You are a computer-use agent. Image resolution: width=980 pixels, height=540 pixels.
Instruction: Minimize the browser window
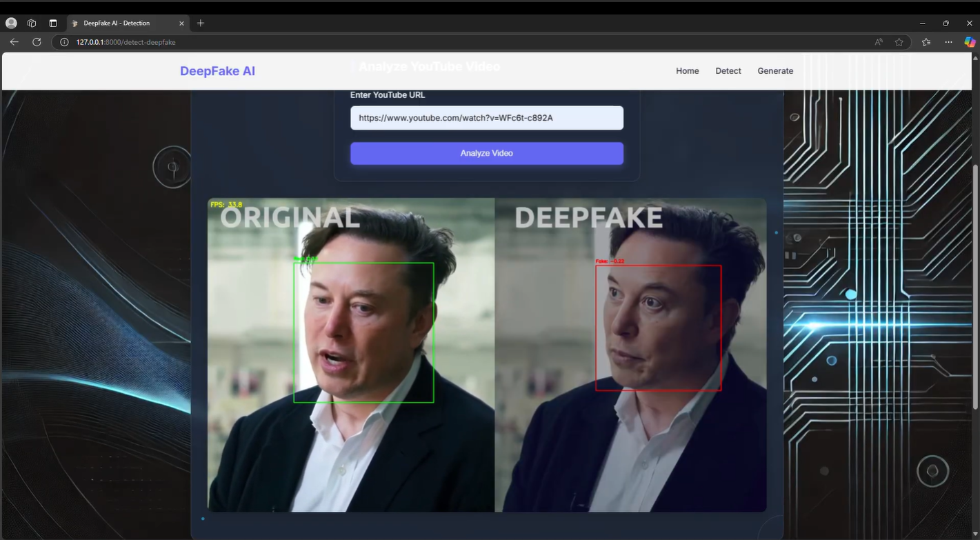tap(922, 23)
